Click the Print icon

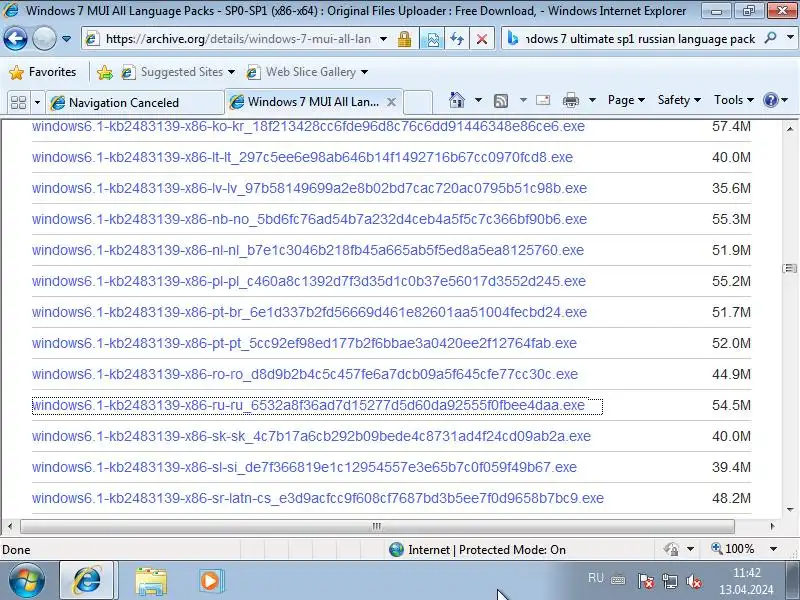[x=571, y=101]
